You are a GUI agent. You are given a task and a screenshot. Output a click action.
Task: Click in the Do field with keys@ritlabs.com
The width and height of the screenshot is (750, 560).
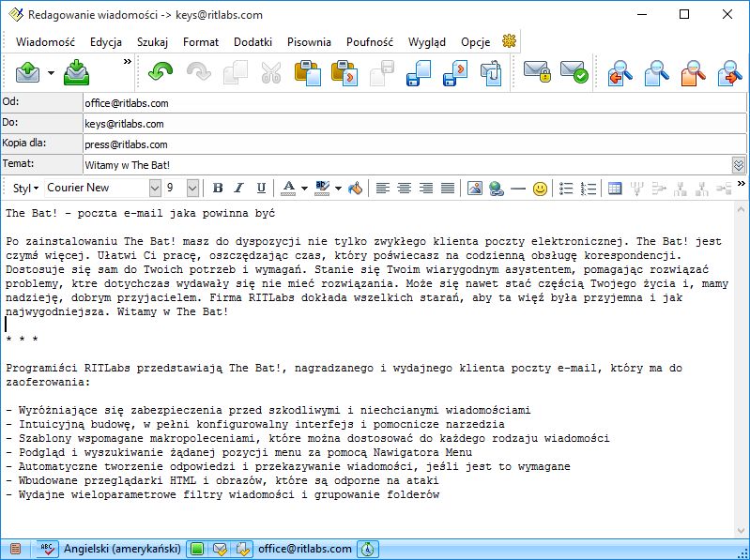(414, 124)
